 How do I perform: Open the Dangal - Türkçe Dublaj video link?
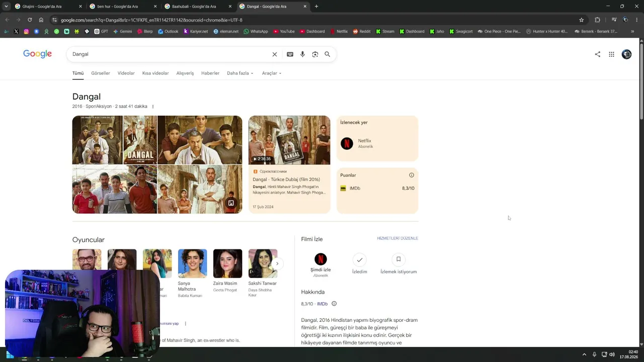click(x=286, y=179)
